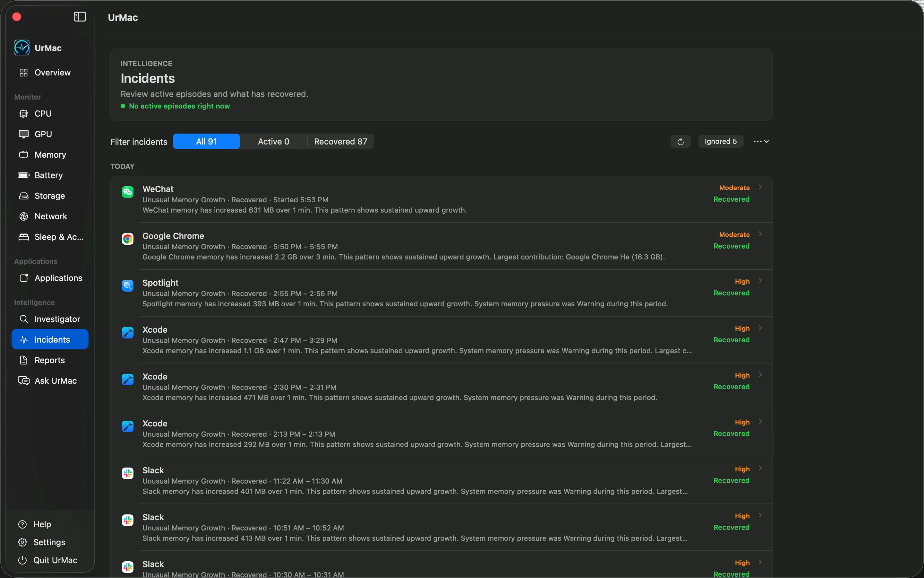Screen dimensions: 924x578
Task: Click the Spotlight app icon
Action: tap(127, 285)
